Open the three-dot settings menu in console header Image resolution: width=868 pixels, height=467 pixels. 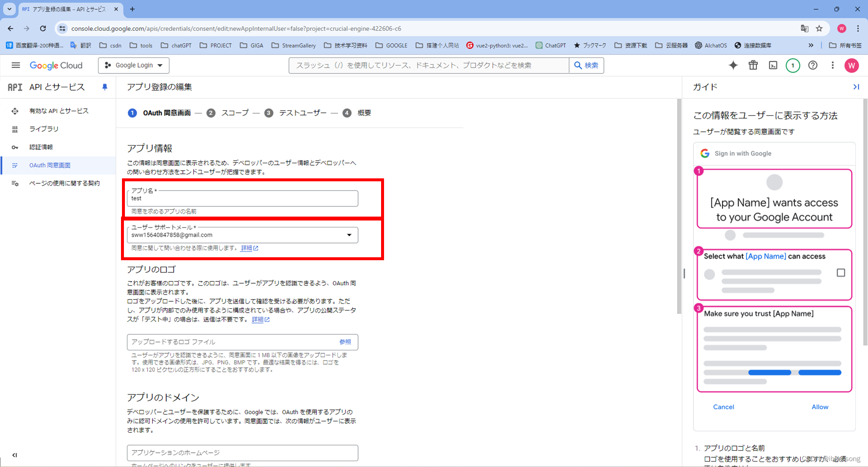pos(832,65)
